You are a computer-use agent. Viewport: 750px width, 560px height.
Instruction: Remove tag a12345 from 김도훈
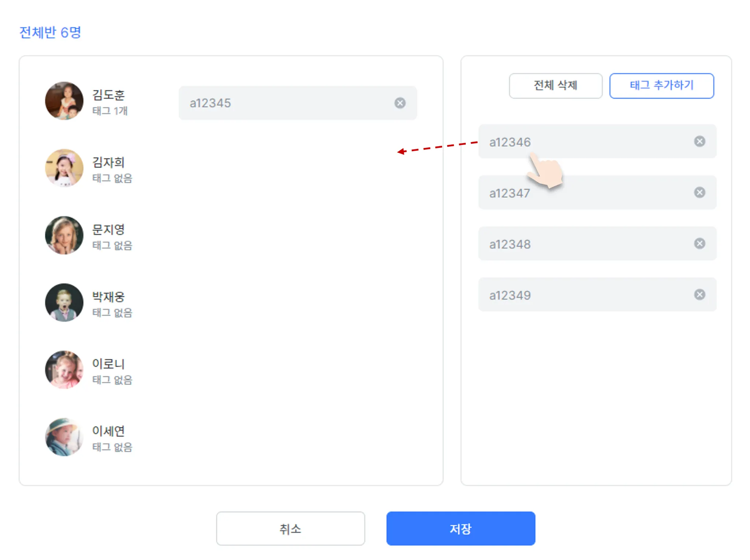click(400, 103)
